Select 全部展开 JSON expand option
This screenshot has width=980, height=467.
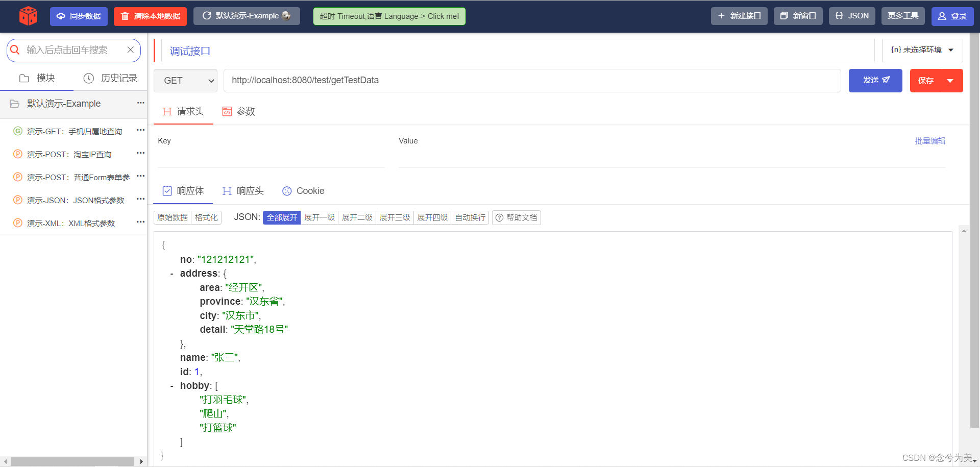tap(282, 217)
